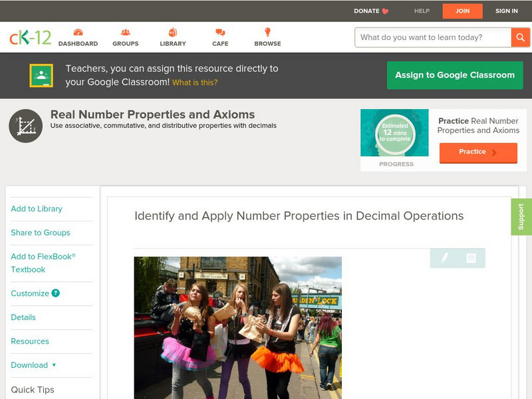Open the Cafe chat bubbles icon
Image resolution: width=532 pixels, height=399 pixels.
220,33
